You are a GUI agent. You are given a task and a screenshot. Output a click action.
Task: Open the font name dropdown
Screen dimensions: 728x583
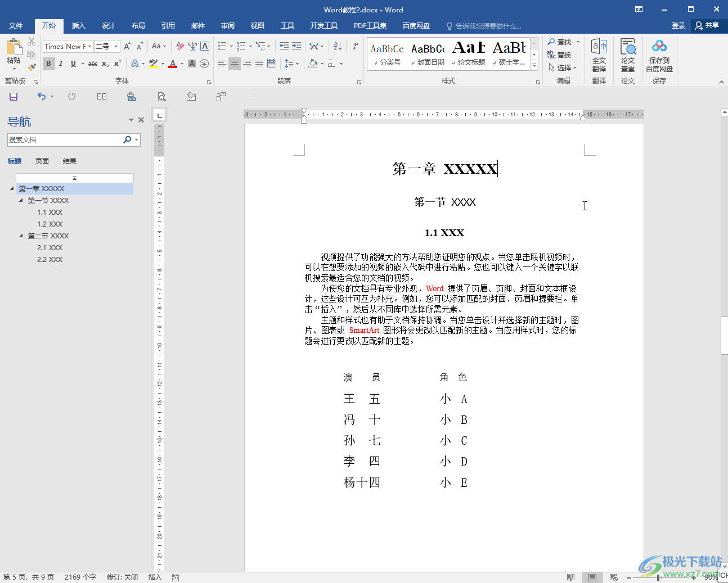coord(90,46)
